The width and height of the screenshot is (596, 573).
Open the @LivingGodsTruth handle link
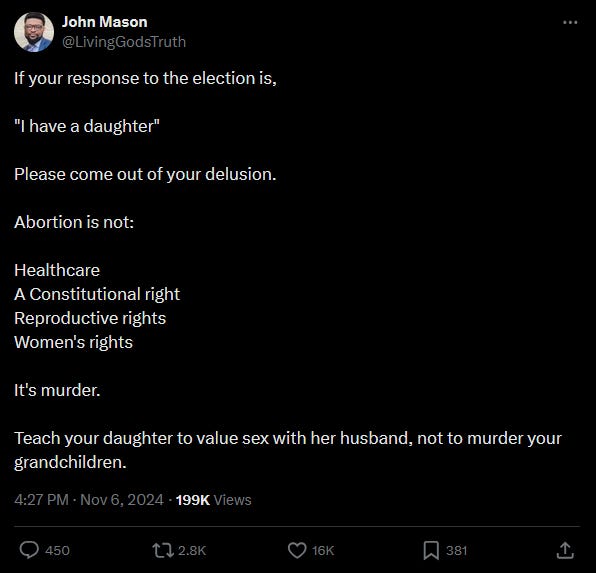124,42
